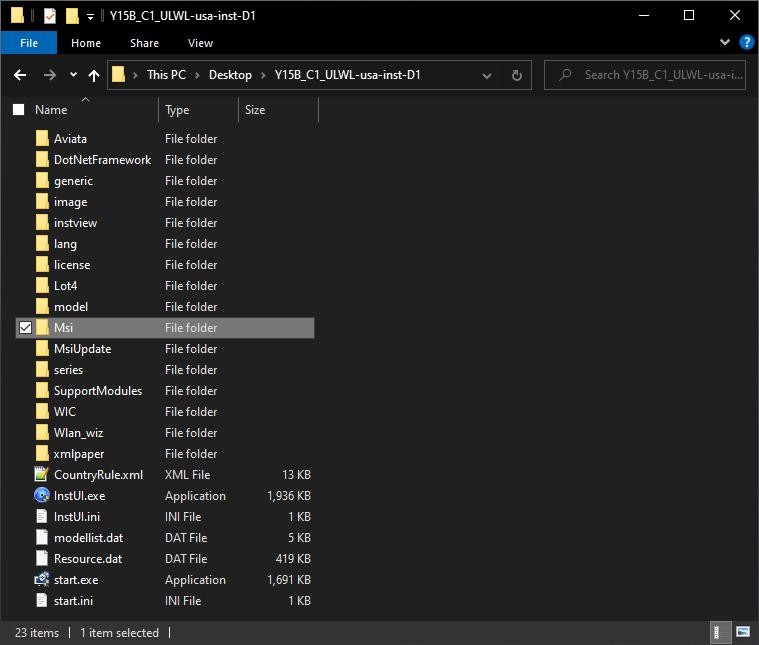Click the 419 KB size cell
The image size is (759, 645).
click(293, 559)
